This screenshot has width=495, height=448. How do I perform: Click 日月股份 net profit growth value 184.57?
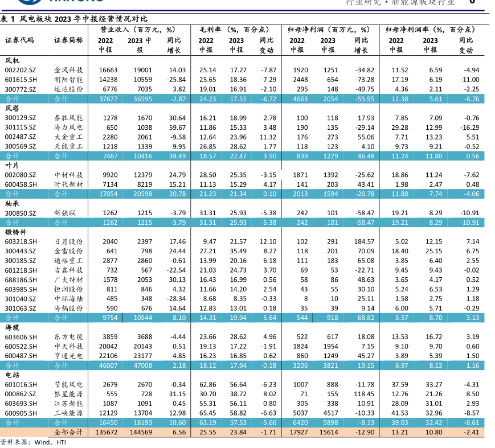click(x=364, y=241)
